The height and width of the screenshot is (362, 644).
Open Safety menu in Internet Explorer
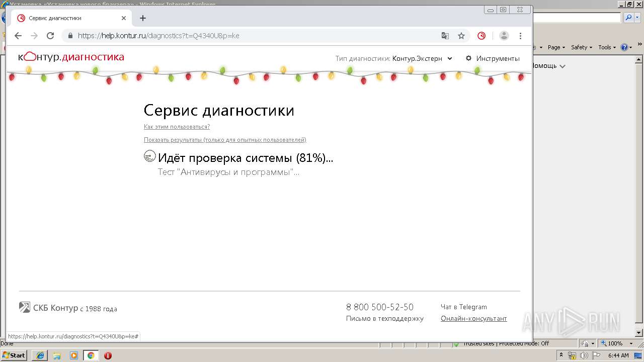(582, 47)
